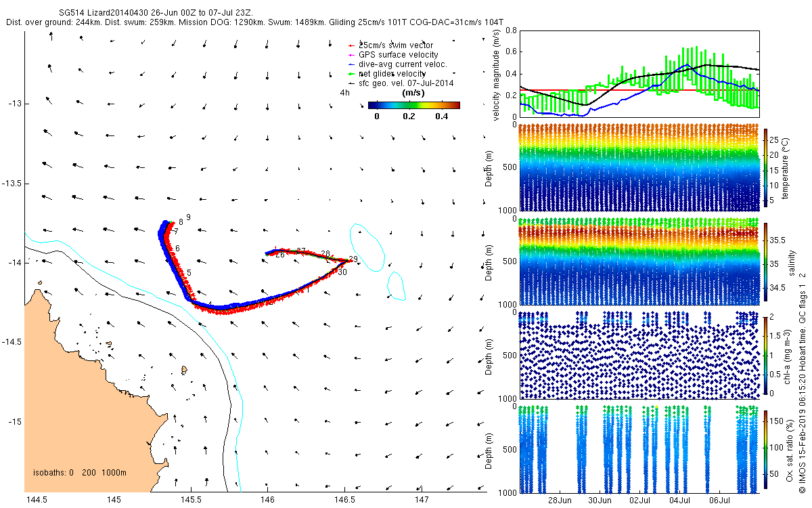Click longitude tick label '145.5'
Image resolution: width=812 pixels, height=508 pixels.
point(190,500)
